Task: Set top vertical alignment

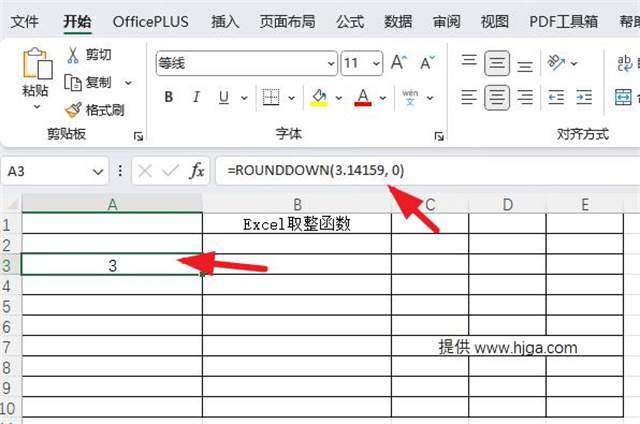Action: [469, 62]
